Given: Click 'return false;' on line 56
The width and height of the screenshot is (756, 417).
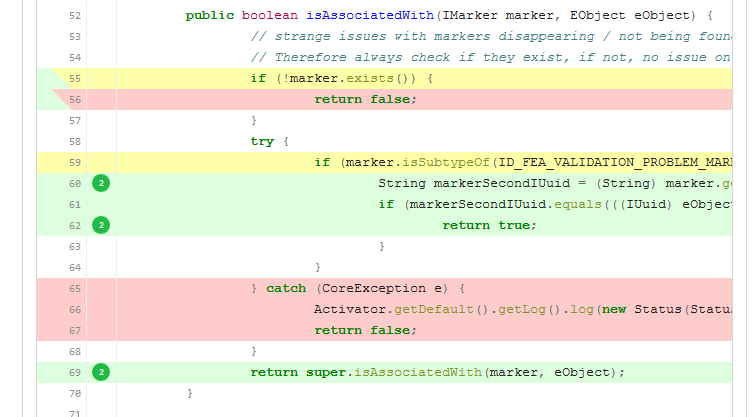Looking at the screenshot, I should (365, 99).
